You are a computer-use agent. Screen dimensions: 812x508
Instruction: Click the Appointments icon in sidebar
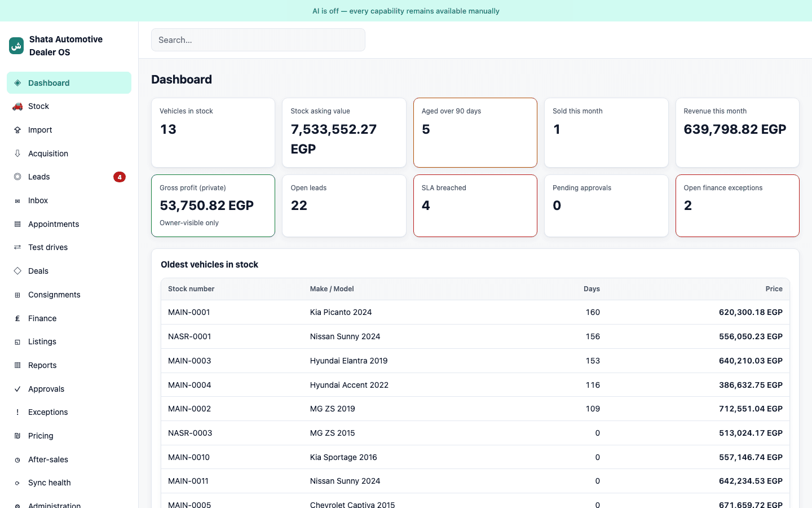pos(17,224)
